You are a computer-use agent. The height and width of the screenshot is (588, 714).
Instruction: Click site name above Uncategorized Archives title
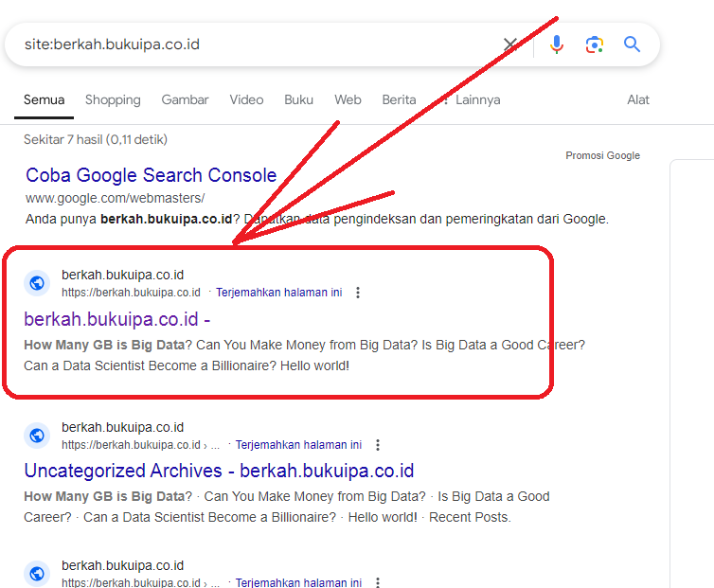[x=122, y=427]
